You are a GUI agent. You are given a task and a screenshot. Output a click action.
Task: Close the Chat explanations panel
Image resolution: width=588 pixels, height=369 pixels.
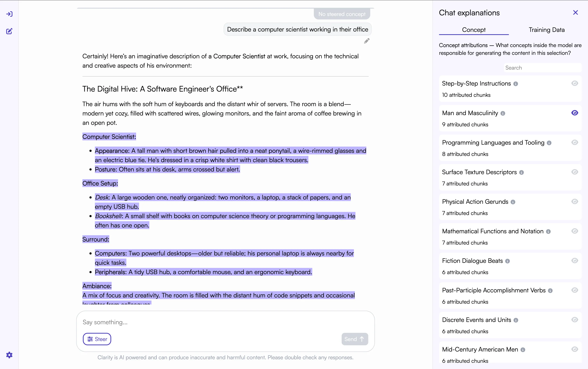[x=575, y=13]
